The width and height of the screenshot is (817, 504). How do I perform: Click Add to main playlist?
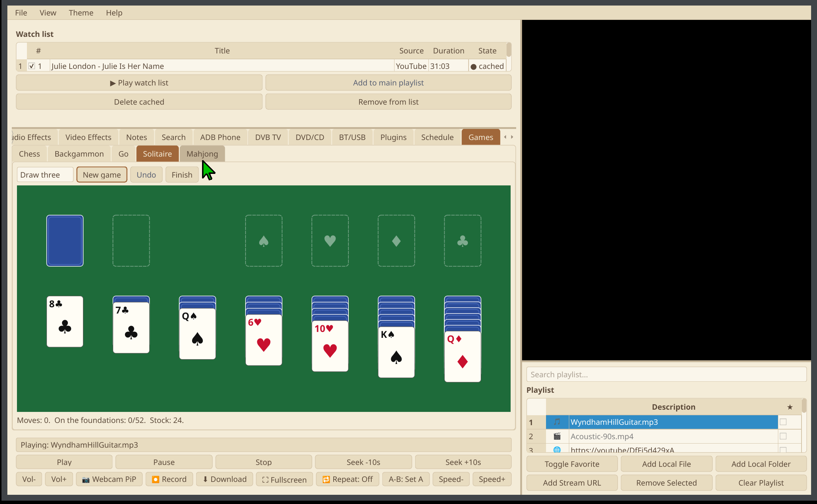coord(388,83)
